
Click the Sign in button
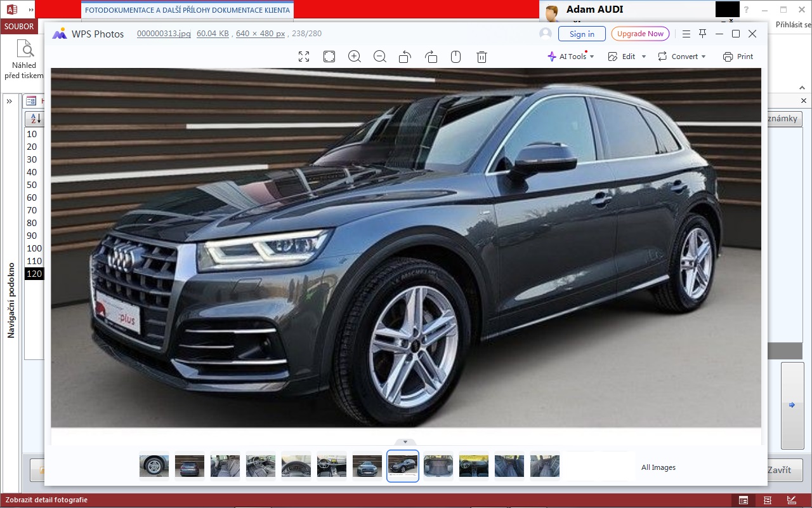[x=582, y=34]
